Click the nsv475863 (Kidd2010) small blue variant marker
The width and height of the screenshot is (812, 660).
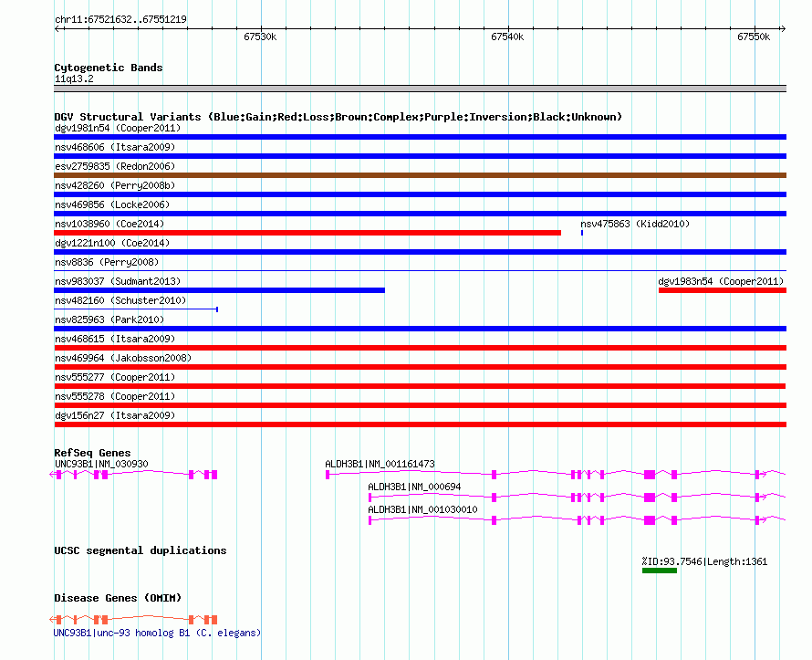pos(582,233)
